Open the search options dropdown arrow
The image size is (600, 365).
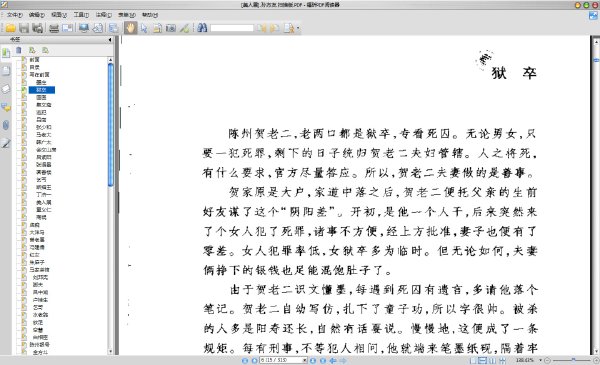tap(298, 28)
